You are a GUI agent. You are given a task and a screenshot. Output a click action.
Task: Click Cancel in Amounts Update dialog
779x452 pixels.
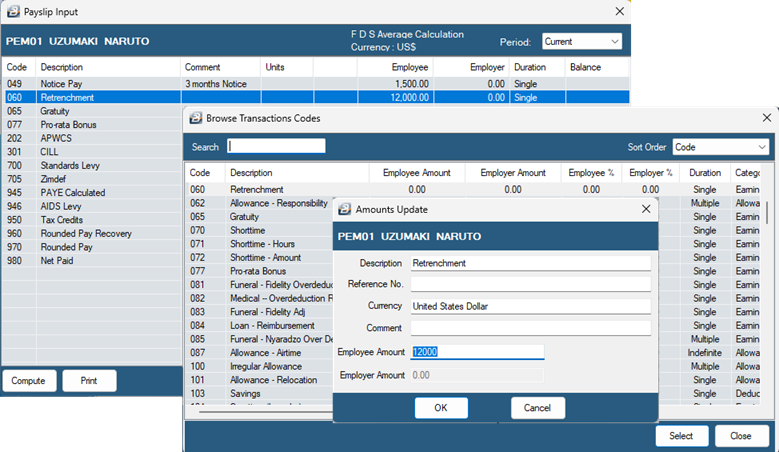538,408
